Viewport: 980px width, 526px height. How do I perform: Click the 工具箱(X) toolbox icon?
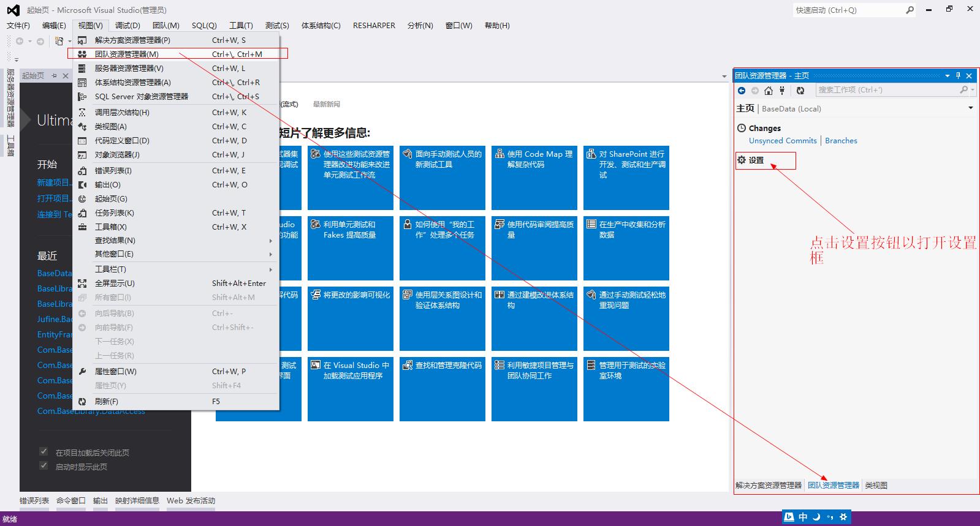82,227
